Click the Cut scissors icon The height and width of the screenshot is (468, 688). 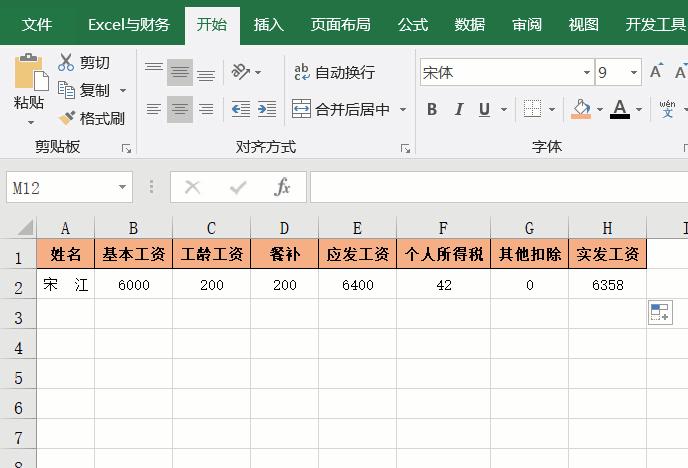coord(66,63)
